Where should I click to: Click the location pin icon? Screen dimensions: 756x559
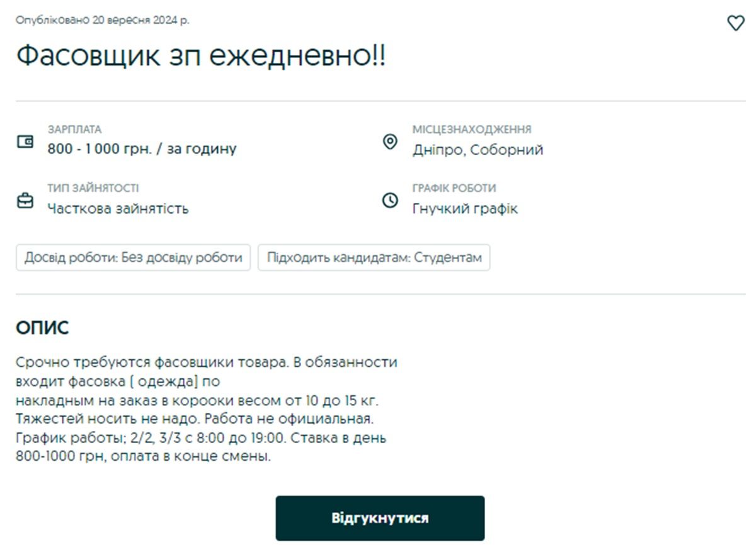(390, 142)
